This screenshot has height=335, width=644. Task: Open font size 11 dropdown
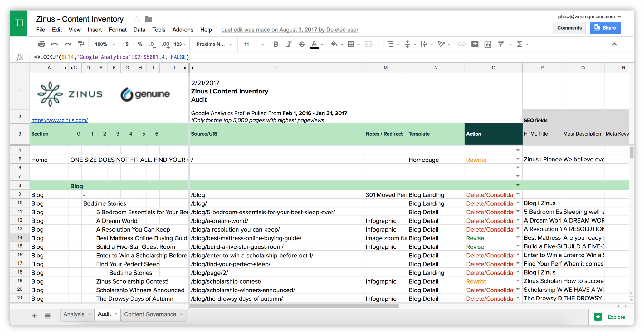[254, 44]
